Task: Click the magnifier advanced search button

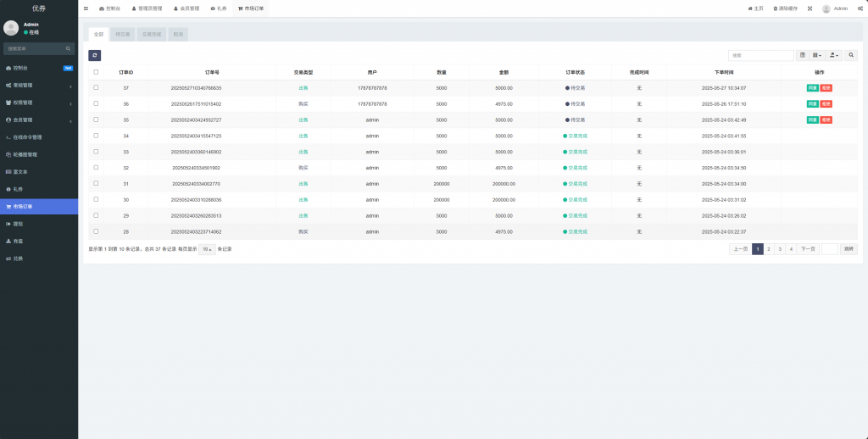Action: click(852, 55)
